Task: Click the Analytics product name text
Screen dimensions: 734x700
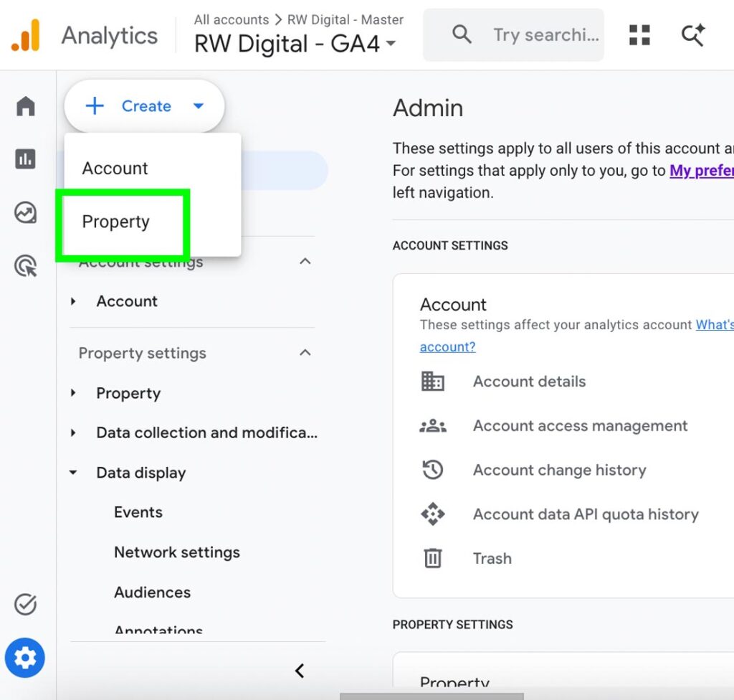Action: click(x=110, y=36)
